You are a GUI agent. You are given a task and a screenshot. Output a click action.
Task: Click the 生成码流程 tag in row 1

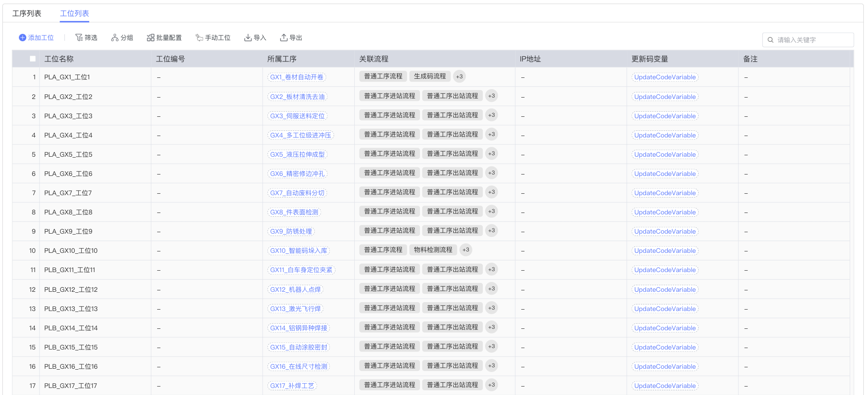430,76
